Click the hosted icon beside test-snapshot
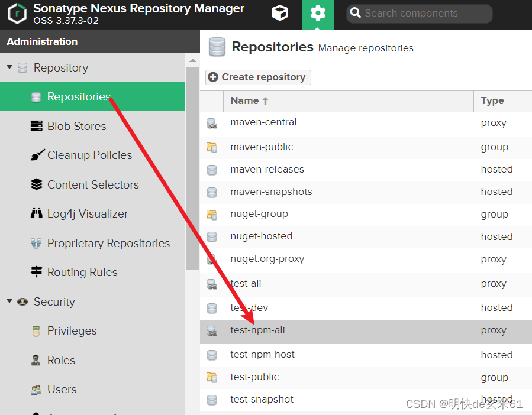Image resolution: width=532 pixels, height=415 pixels. [212, 400]
